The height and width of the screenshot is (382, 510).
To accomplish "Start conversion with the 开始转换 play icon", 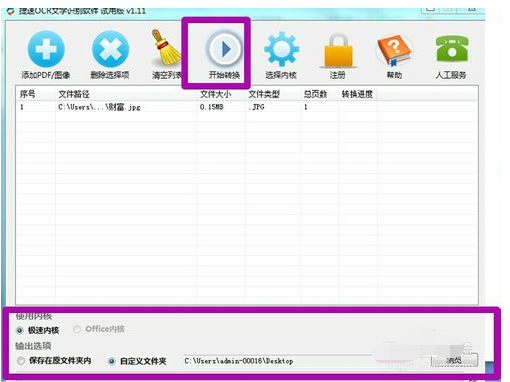I will tap(225, 49).
